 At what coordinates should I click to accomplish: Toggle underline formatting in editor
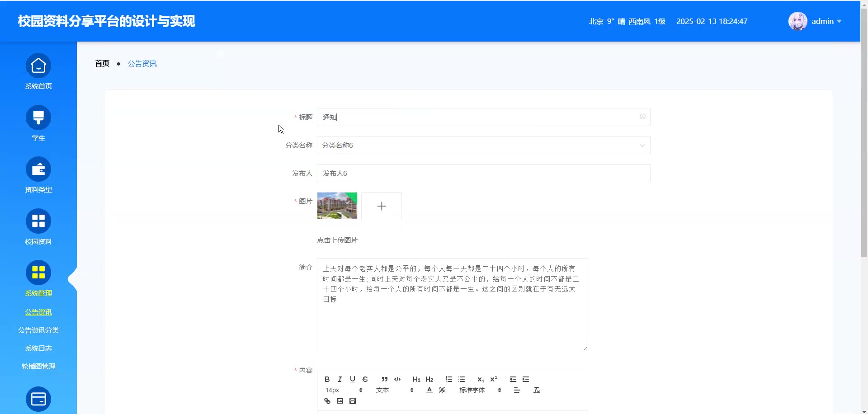click(353, 379)
